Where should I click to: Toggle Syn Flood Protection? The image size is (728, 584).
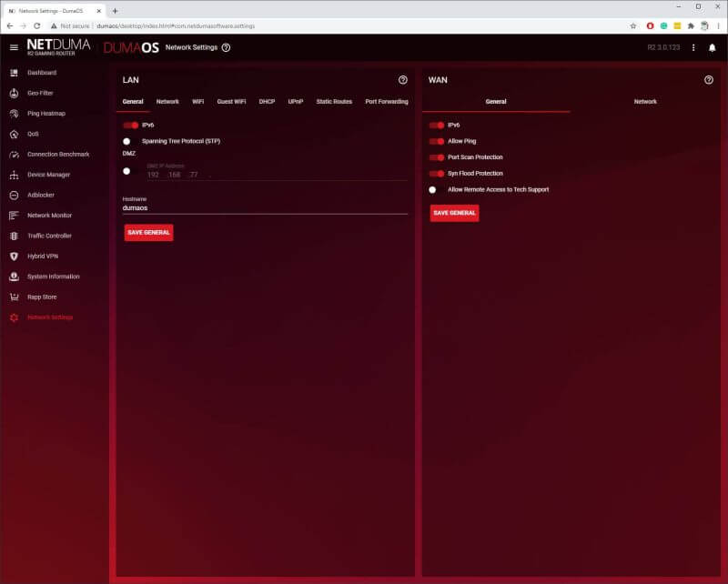[x=437, y=174]
